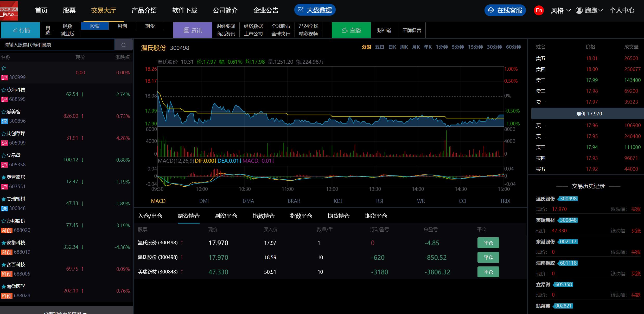The height and width of the screenshot is (314, 644).
Task: Click the 行情 section button
Action: pyautogui.click(x=21, y=30)
